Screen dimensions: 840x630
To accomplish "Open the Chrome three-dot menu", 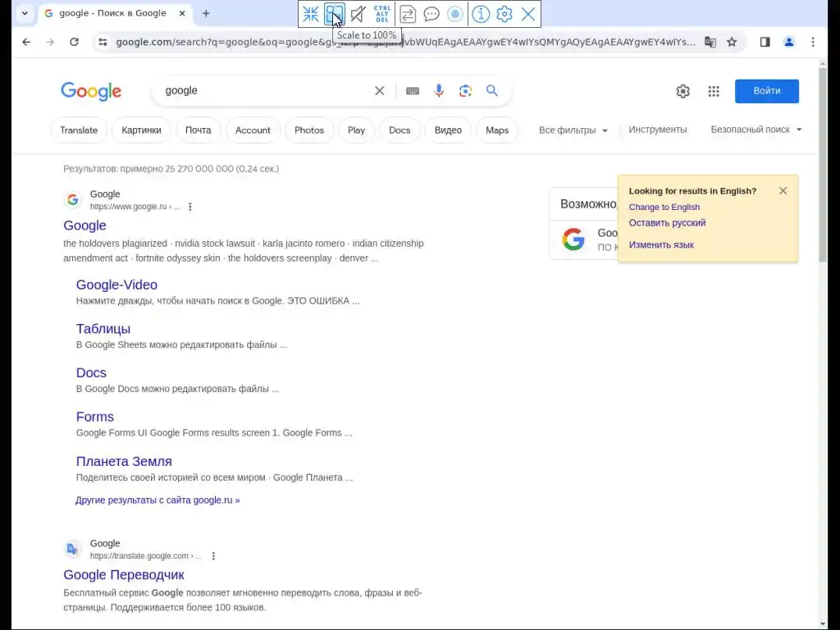I will click(813, 42).
